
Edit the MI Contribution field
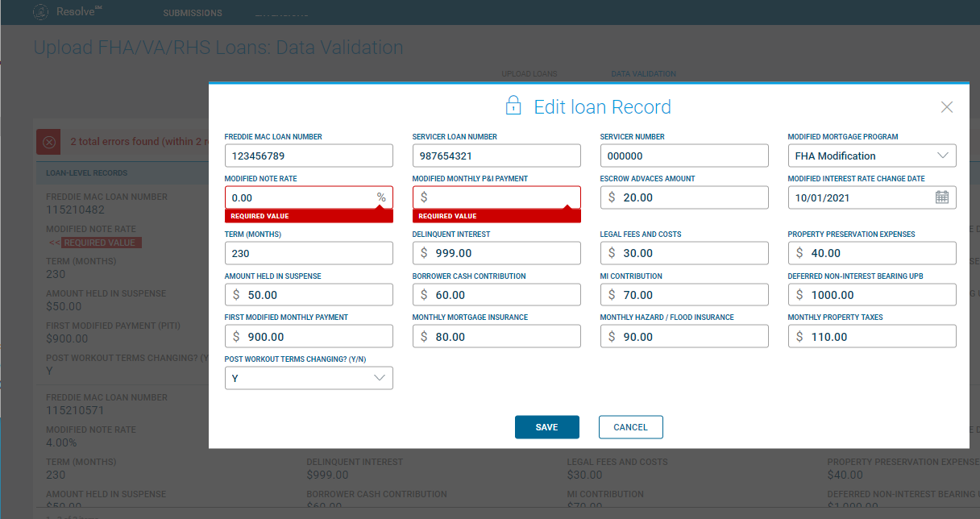[684, 295]
